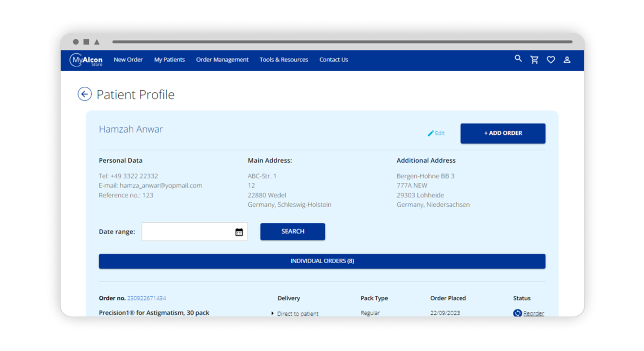Click the Date range input field

188,232
